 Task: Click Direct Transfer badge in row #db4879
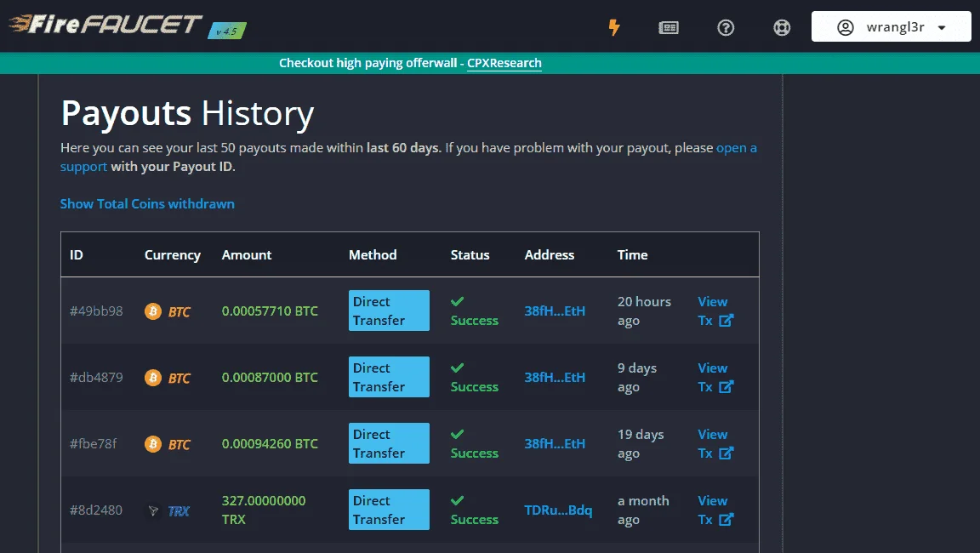tap(389, 377)
